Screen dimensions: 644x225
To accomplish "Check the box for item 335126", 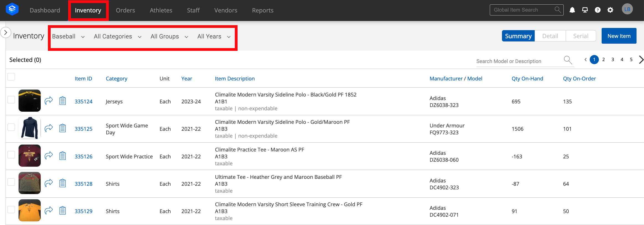I will (11, 155).
